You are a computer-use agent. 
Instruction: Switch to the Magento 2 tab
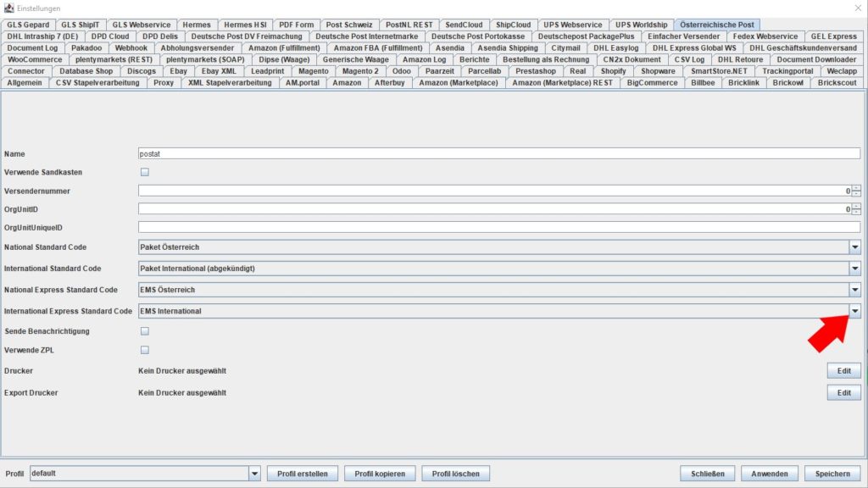coord(360,71)
